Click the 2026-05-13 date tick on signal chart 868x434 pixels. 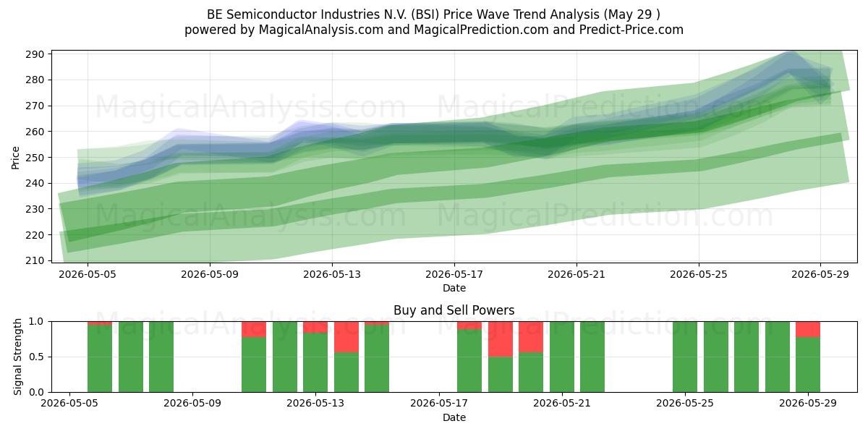point(315,404)
